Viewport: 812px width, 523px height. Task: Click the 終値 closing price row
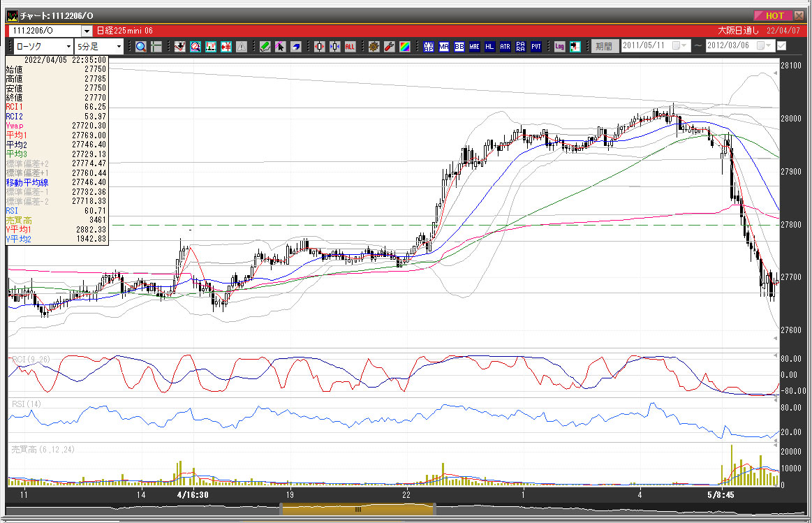pos(56,97)
